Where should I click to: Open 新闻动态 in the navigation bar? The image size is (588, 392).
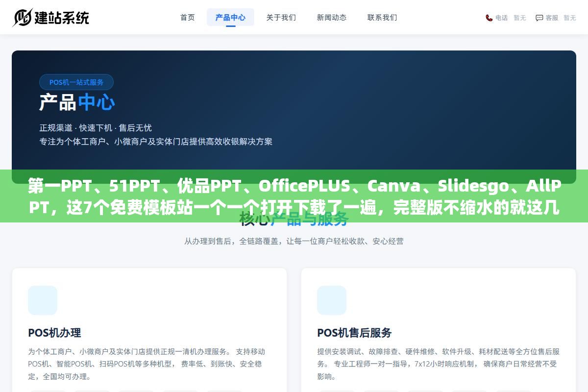click(332, 17)
